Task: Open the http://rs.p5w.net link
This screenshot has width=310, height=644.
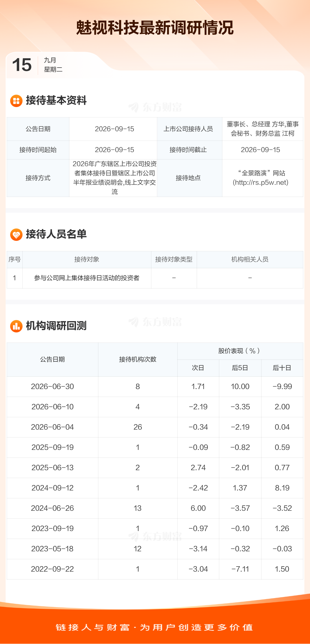Action: pos(260,183)
